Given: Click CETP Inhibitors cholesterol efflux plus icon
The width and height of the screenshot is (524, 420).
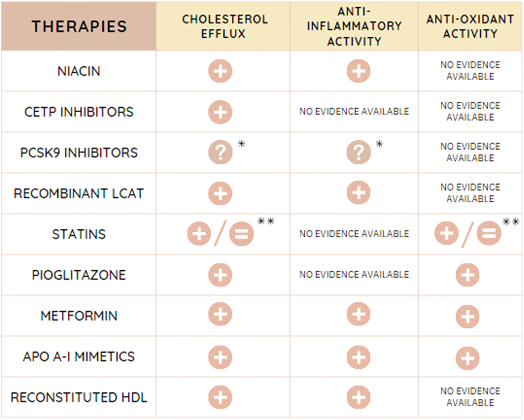Looking at the screenshot, I should click(x=220, y=112).
